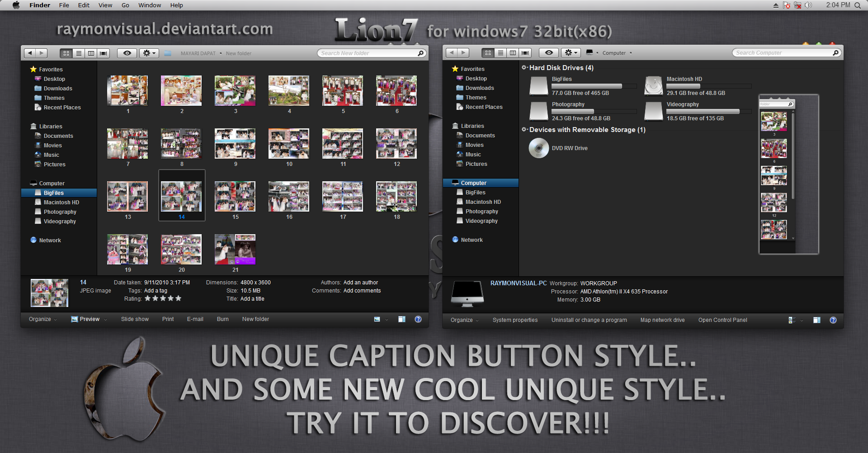Viewport: 868px width, 453px height.
Task: Select the DVD RW Drive icon
Action: point(538,148)
